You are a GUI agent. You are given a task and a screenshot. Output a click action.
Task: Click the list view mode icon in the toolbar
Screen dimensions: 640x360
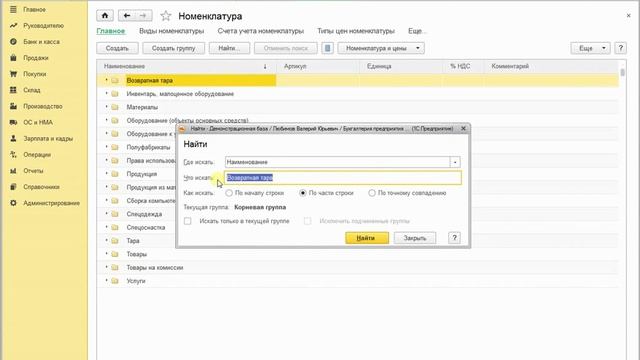[x=327, y=48]
